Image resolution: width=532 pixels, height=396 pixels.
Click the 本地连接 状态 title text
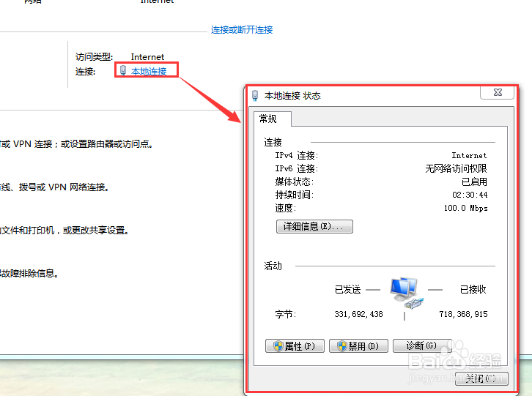click(292, 96)
